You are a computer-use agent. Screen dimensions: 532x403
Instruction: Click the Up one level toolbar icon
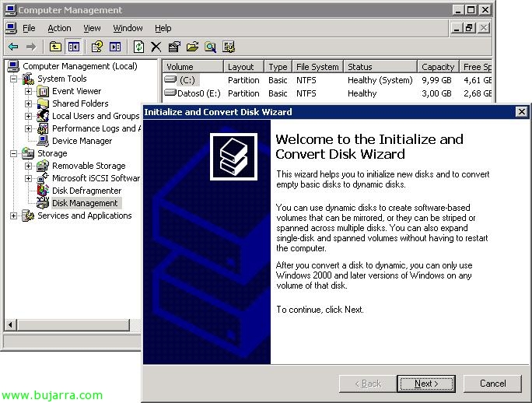55,47
